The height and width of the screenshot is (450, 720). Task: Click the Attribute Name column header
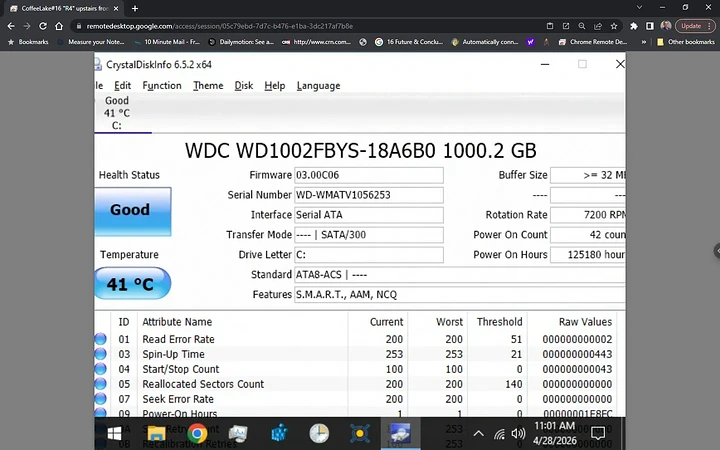click(243, 322)
